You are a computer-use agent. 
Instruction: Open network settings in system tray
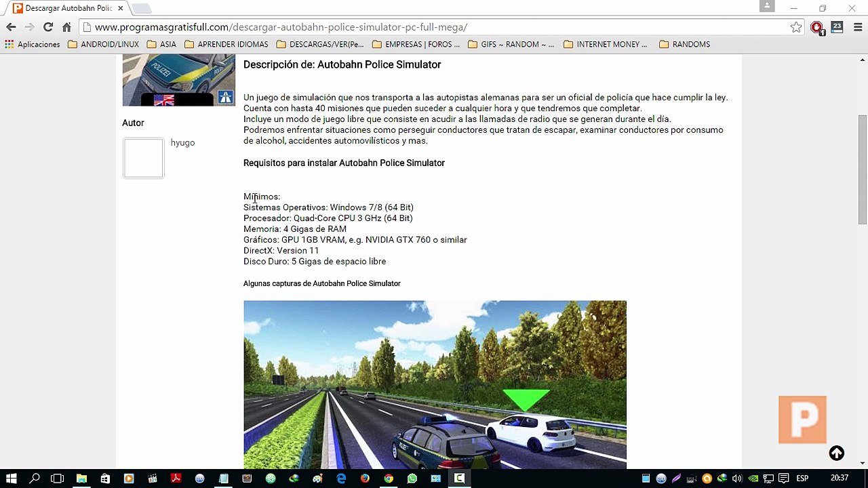[x=768, y=478]
